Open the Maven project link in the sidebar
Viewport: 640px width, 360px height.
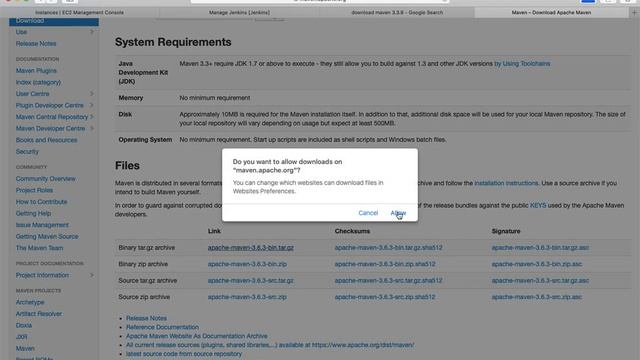25,349
